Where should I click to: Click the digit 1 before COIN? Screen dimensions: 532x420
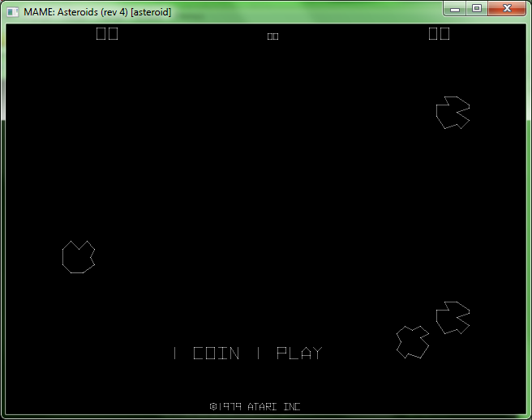coord(174,354)
